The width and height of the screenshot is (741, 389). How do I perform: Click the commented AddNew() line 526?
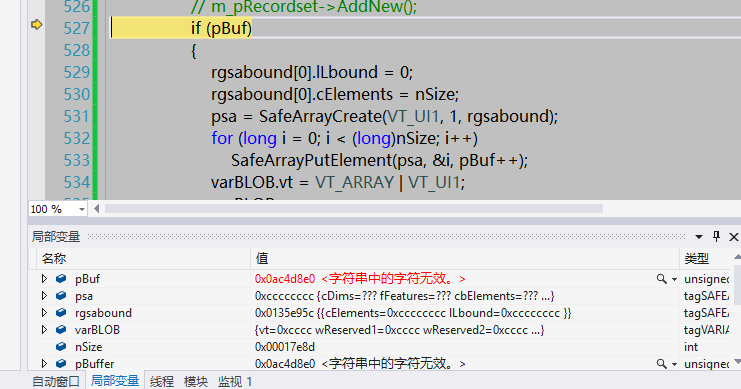(304, 7)
